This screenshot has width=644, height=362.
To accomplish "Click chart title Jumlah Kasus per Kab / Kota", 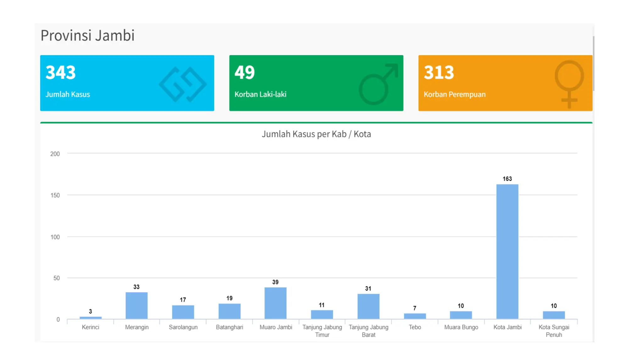I will coord(316,134).
